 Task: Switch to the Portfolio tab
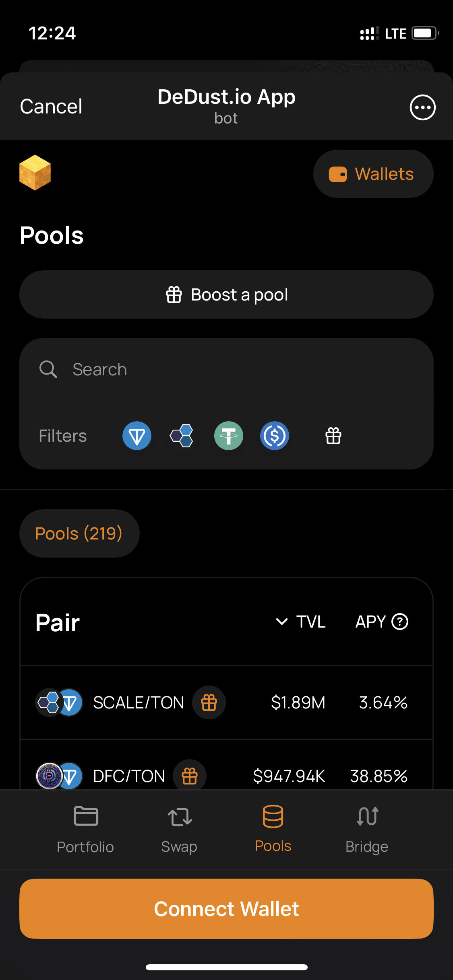85,830
